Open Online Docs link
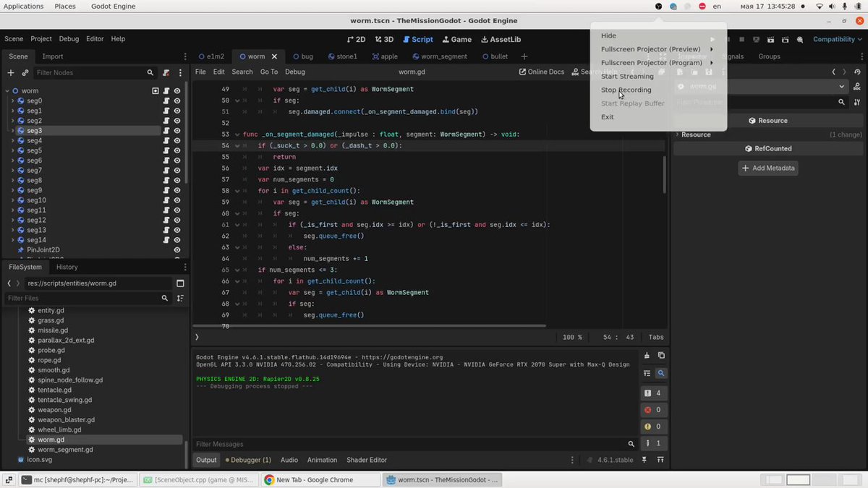 click(x=542, y=72)
